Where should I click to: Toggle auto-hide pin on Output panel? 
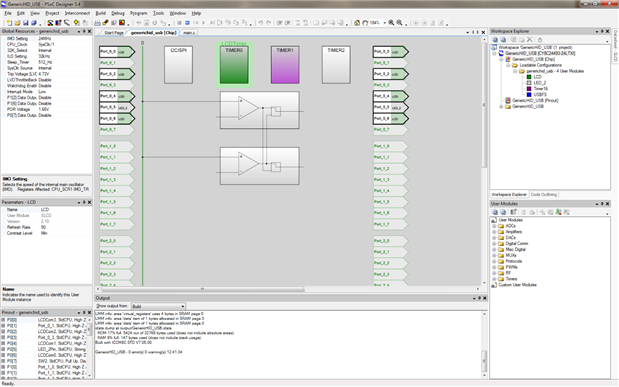tap(480, 298)
